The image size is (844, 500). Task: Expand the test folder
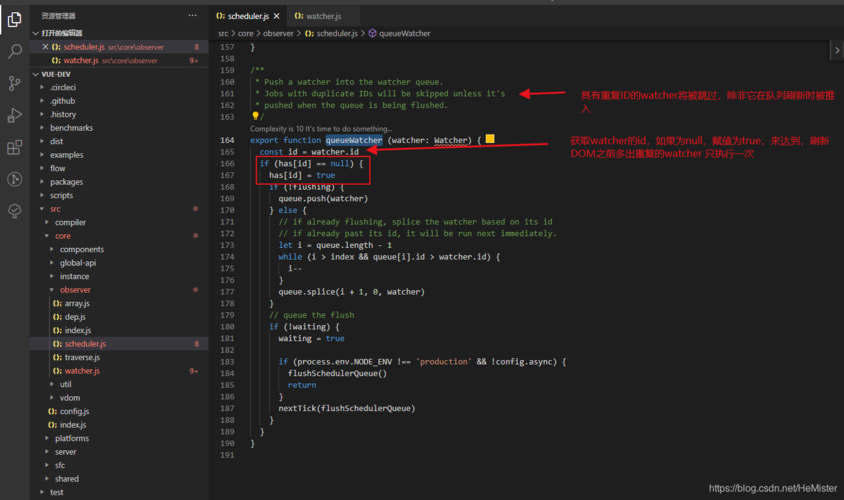[57, 492]
